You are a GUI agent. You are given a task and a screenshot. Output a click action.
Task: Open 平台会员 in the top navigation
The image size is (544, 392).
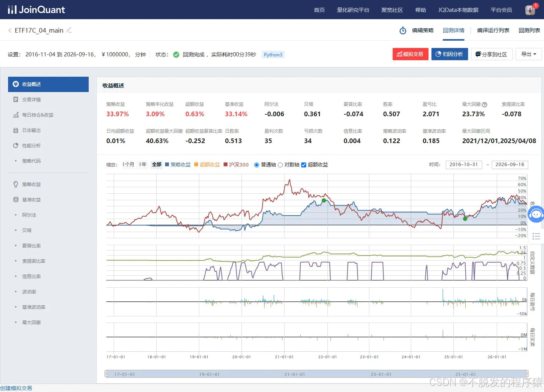pyautogui.click(x=501, y=10)
